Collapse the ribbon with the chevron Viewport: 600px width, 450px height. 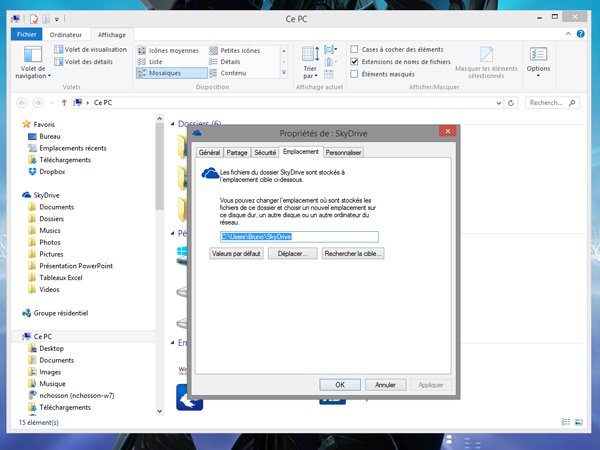coord(568,34)
